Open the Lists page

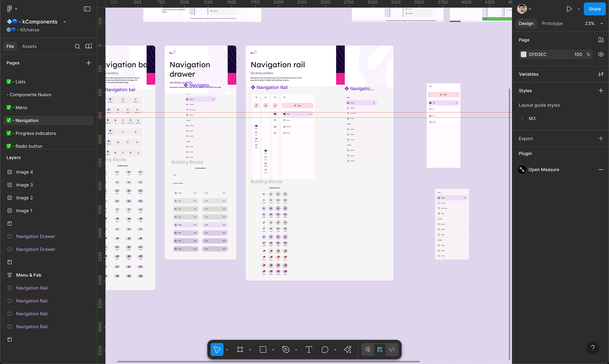coord(48,82)
